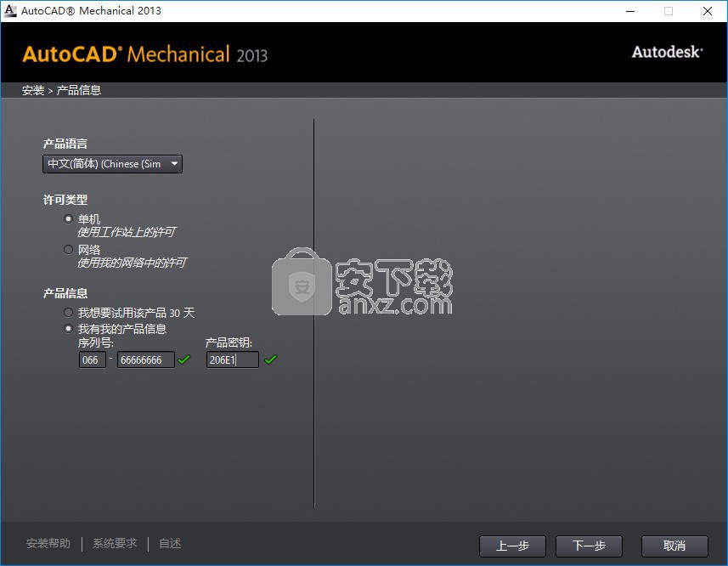
Task: Click the green checkmark beside the product key
Action: pyautogui.click(x=271, y=359)
